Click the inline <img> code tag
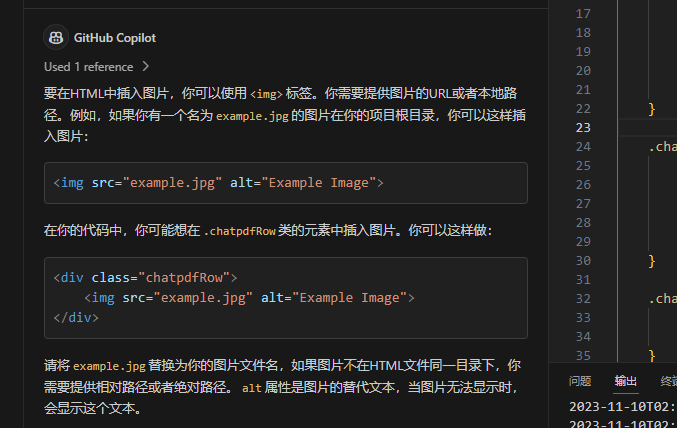The height and width of the screenshot is (428, 677). (x=265, y=94)
